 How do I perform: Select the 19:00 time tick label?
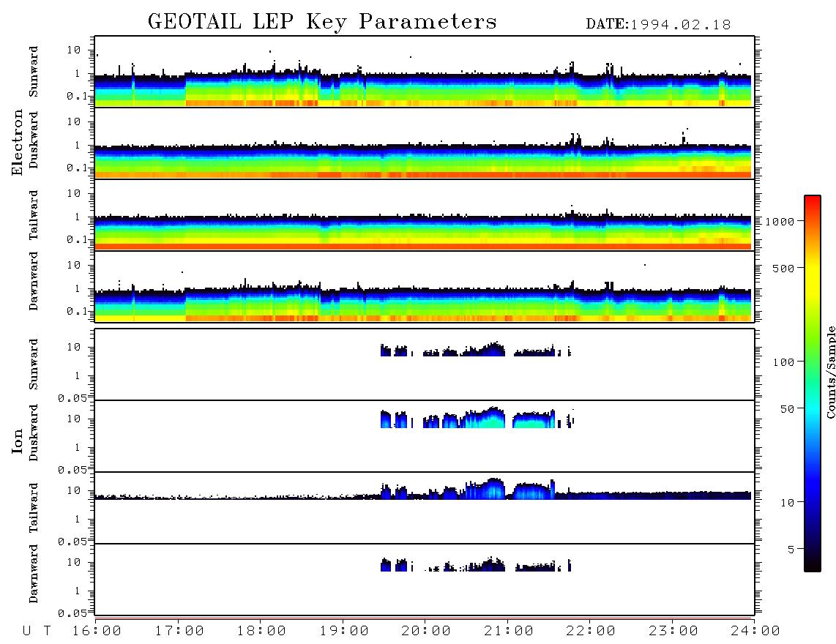point(344,631)
